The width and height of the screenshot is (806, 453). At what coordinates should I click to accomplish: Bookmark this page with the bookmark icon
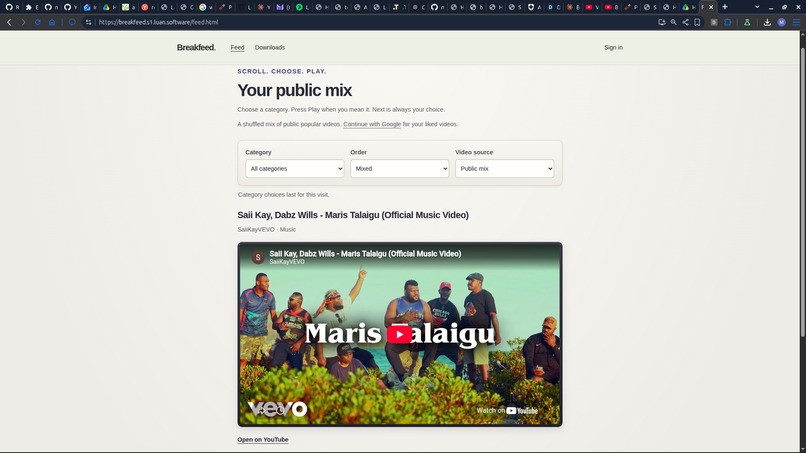697,23
